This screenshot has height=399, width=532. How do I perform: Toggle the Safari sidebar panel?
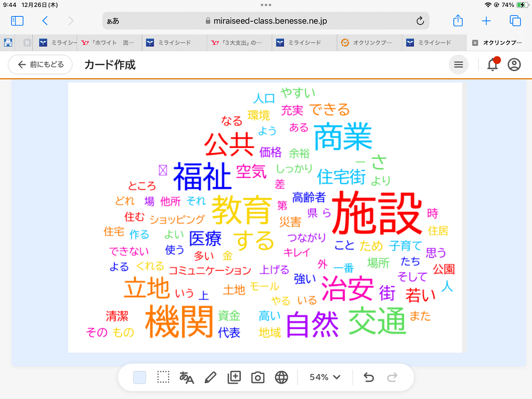point(17,21)
